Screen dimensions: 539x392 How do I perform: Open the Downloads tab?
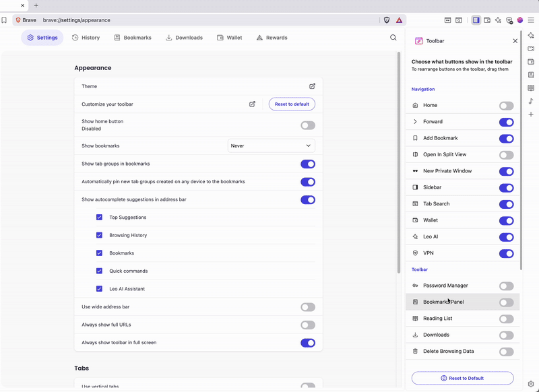click(184, 38)
